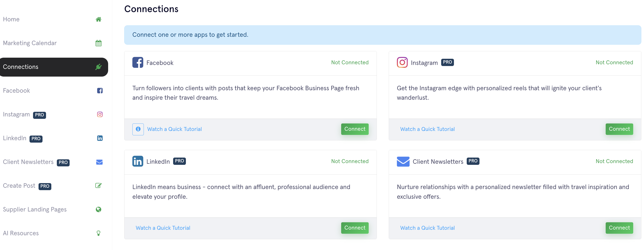Open the Marketing Calendar menu item
This screenshot has height=250, width=644.
[x=30, y=43]
